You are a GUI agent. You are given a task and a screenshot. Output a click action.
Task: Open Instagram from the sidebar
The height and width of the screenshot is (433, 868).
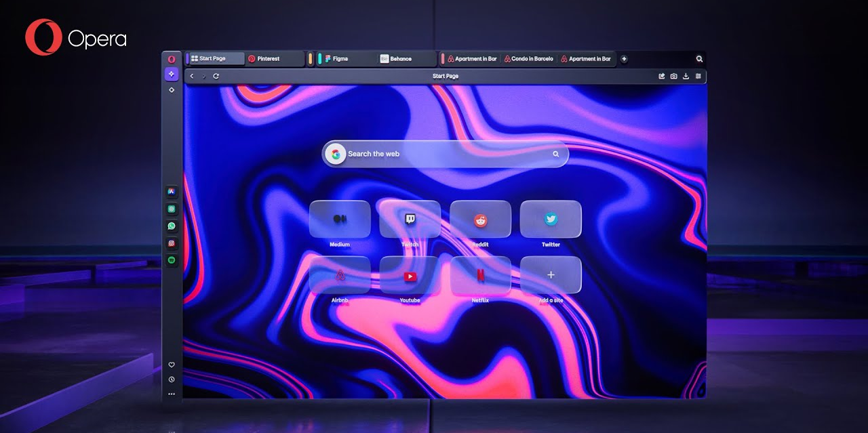(x=172, y=241)
